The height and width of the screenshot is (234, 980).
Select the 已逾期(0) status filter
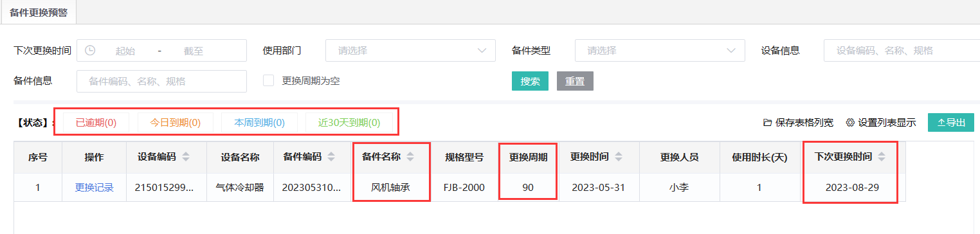point(96,122)
